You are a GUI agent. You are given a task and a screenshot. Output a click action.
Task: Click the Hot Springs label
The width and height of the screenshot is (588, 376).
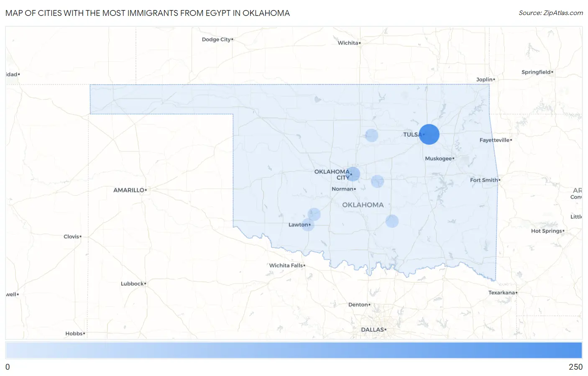pyautogui.click(x=546, y=231)
